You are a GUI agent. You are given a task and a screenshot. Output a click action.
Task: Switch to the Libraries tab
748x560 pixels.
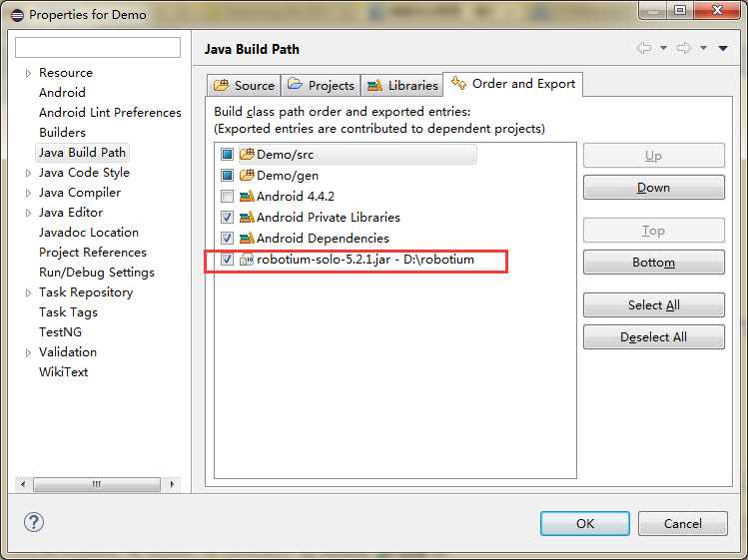click(402, 86)
